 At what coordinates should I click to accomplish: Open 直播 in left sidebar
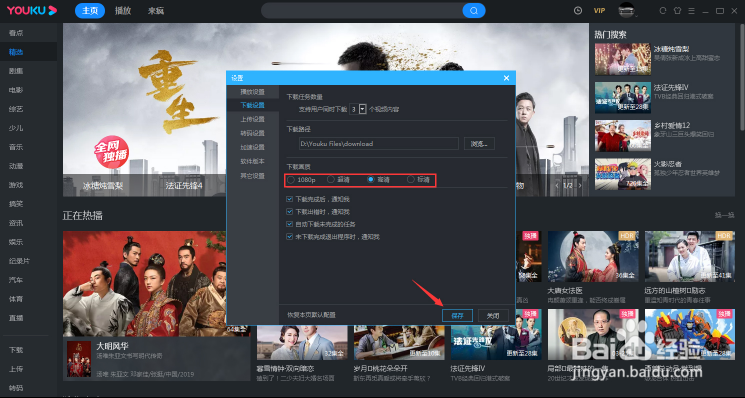coord(16,318)
